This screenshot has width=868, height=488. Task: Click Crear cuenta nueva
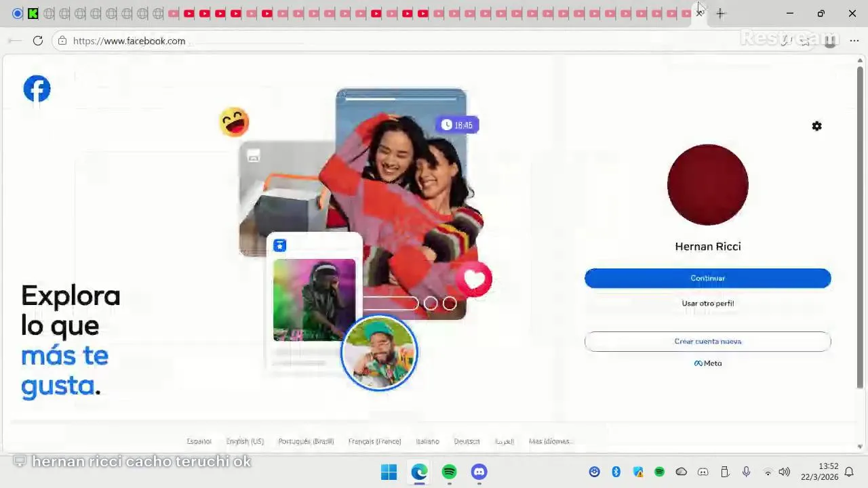pyautogui.click(x=707, y=342)
